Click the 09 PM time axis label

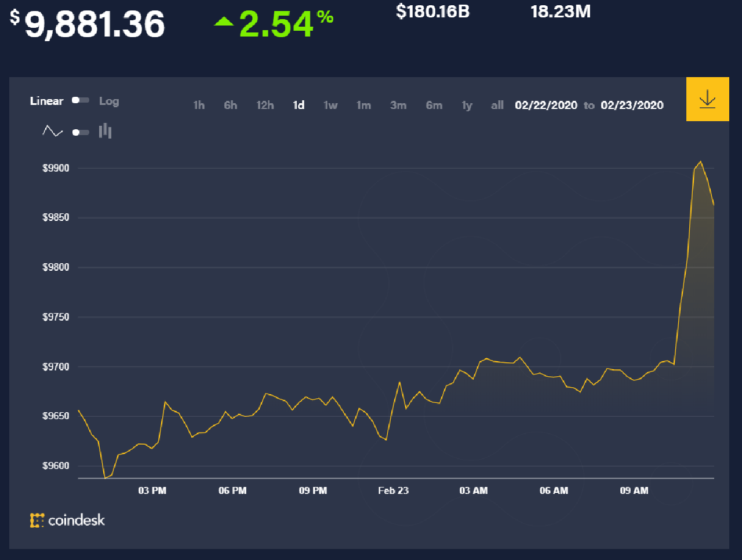pos(313,490)
